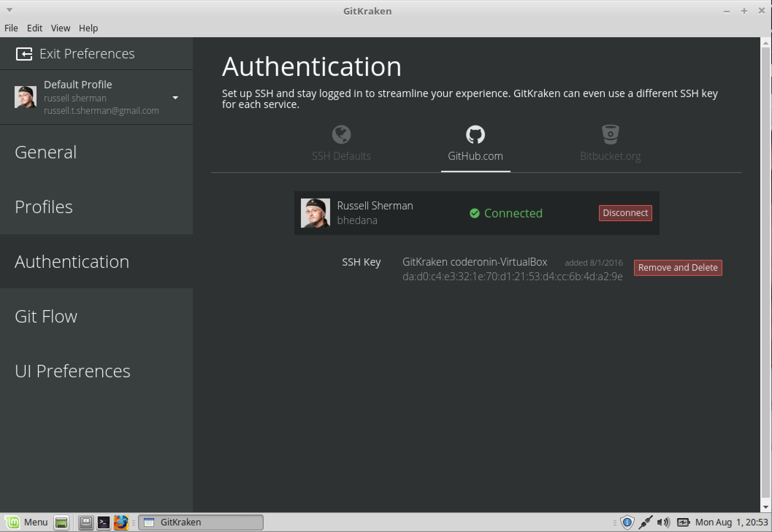Click the green Connected checkmark icon
This screenshot has width=772, height=532.
pyautogui.click(x=474, y=213)
